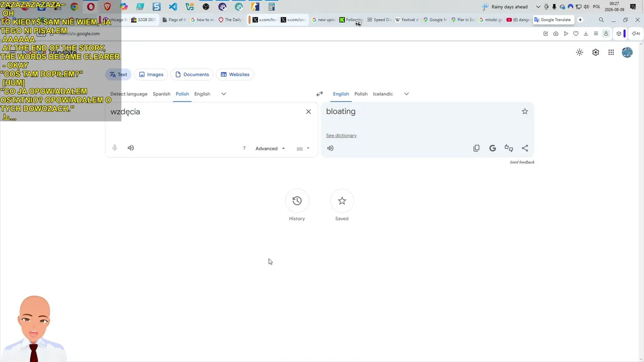644x362 pixels.
Task: Copy the translation to clipboard
Action: 476,148
